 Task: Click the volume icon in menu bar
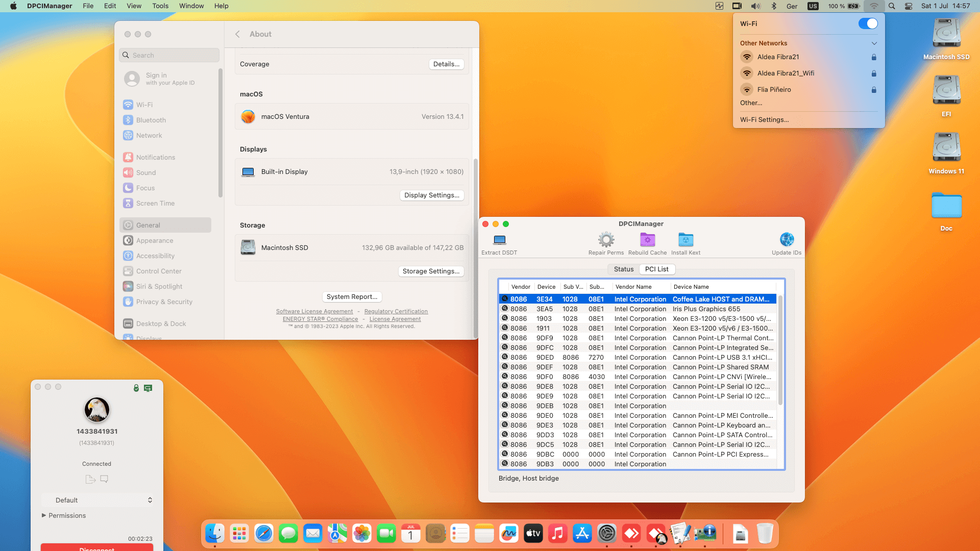(x=755, y=6)
